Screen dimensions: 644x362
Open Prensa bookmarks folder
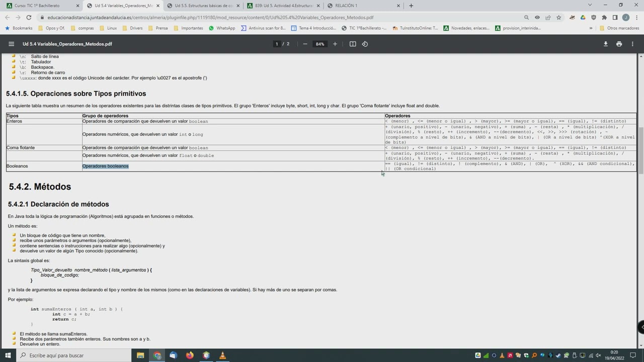(x=157, y=28)
